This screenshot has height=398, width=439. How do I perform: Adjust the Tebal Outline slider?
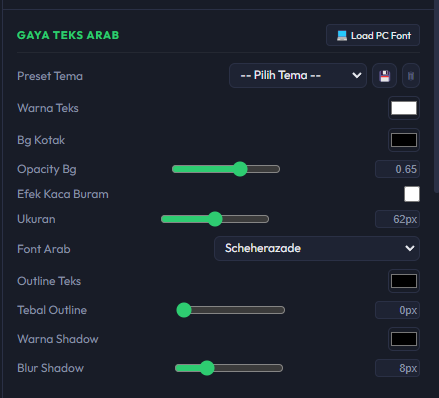[x=231, y=310]
